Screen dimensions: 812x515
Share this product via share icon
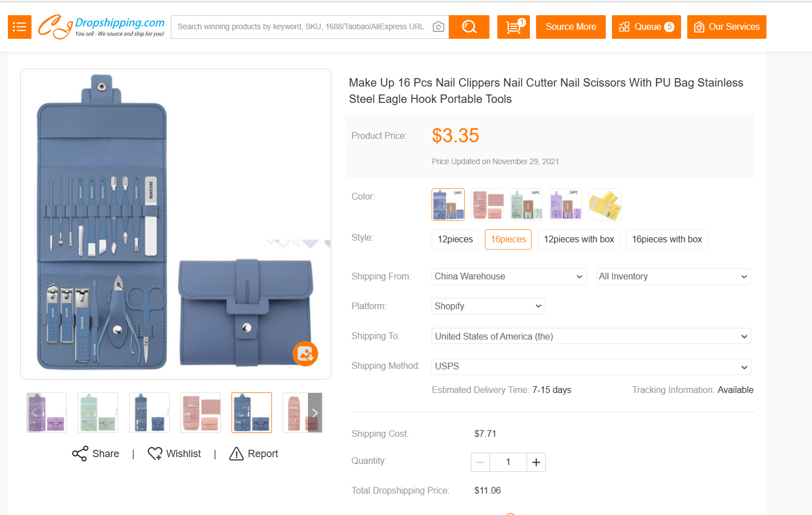(x=80, y=454)
